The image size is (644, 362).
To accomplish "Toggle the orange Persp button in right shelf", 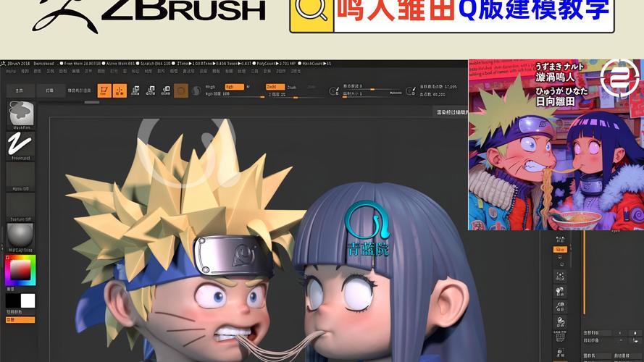I will coord(560,250).
